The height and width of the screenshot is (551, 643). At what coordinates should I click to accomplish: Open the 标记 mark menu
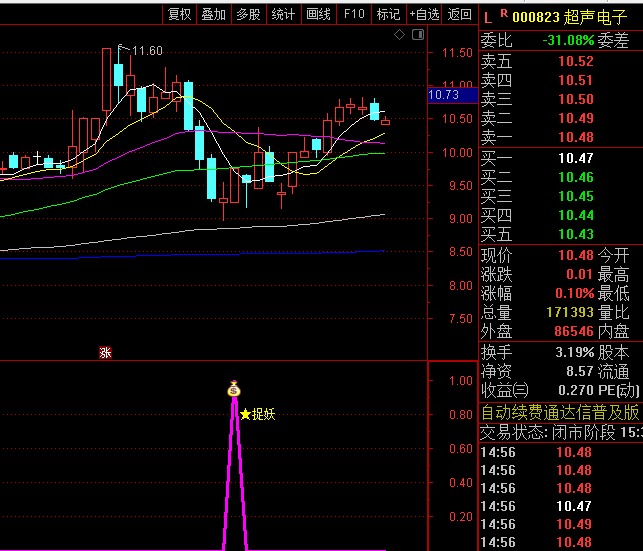(x=388, y=14)
